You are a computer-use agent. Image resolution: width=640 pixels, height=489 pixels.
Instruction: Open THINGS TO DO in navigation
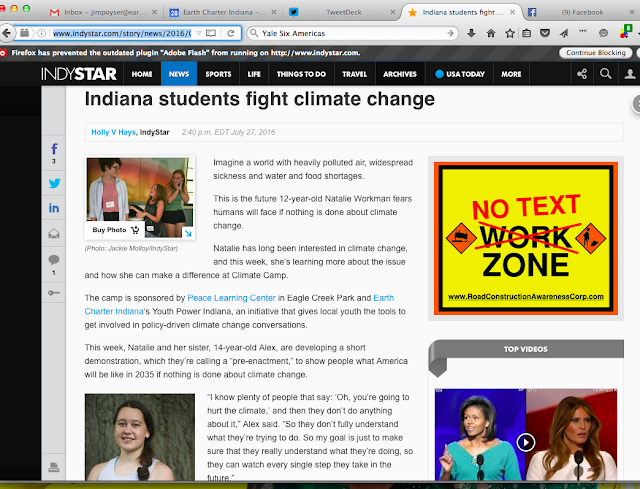coord(301,74)
